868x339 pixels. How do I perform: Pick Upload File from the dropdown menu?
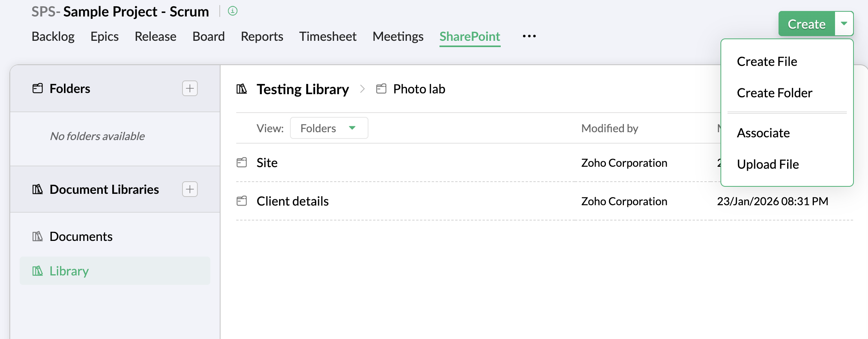[768, 164]
